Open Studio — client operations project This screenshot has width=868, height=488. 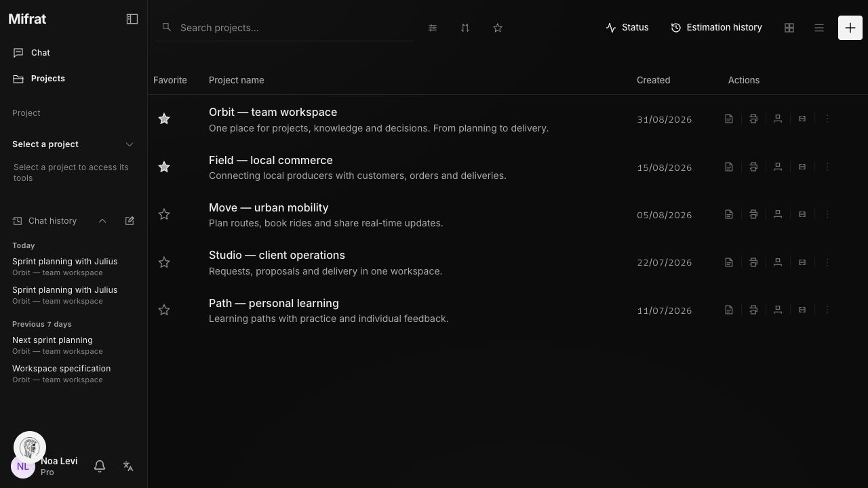pos(277,256)
